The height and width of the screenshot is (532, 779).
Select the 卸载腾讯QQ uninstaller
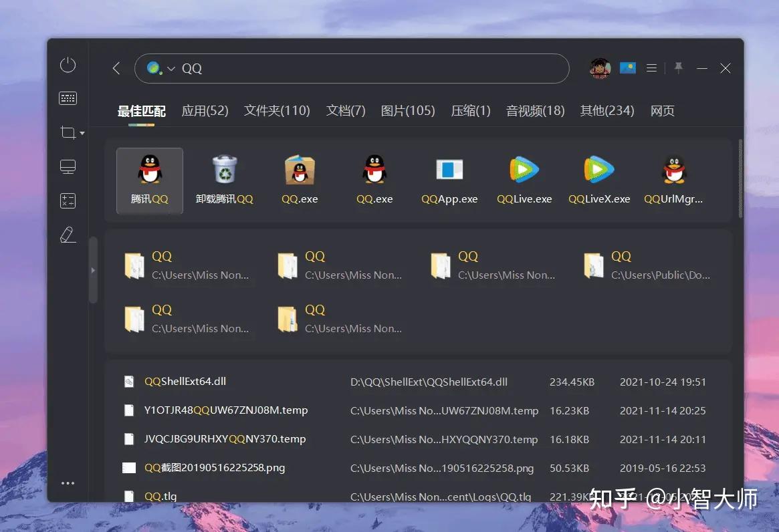click(225, 181)
